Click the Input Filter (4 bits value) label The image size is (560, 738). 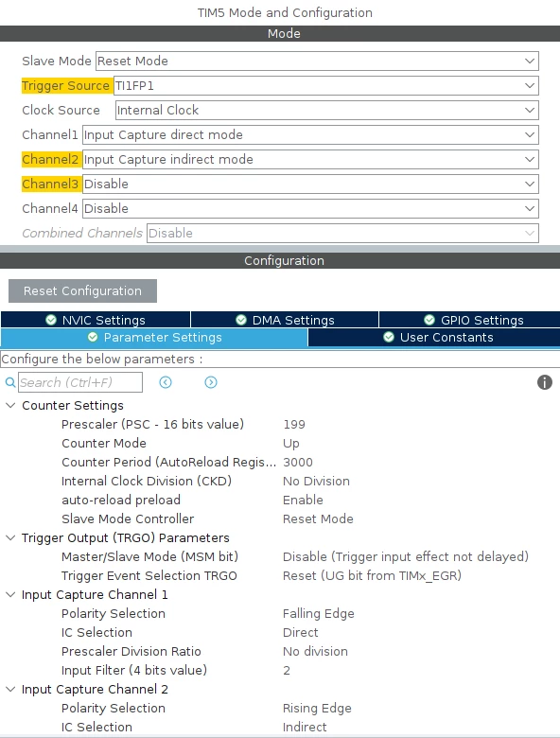(134, 670)
